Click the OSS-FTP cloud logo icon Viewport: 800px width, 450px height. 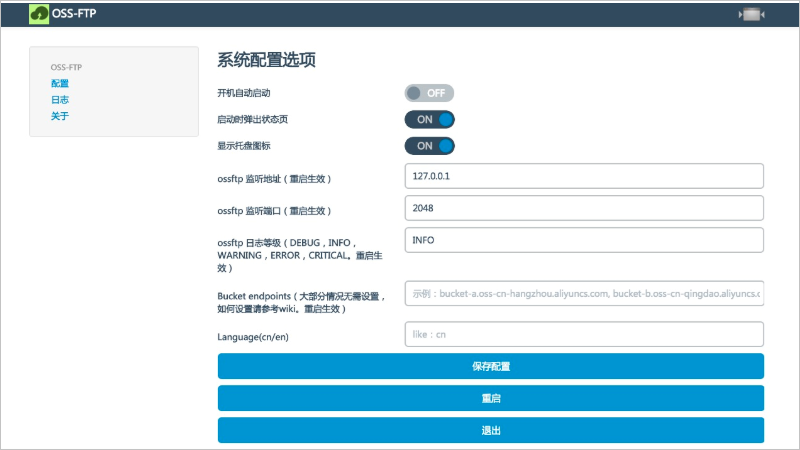click(39, 14)
